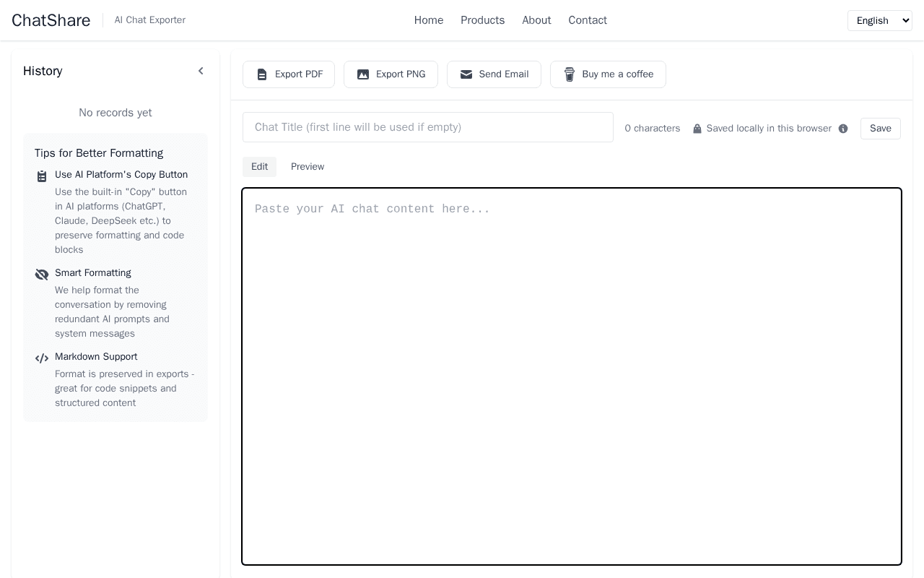Open the Home menu link
Screen dimensions: 924x578
click(x=429, y=20)
